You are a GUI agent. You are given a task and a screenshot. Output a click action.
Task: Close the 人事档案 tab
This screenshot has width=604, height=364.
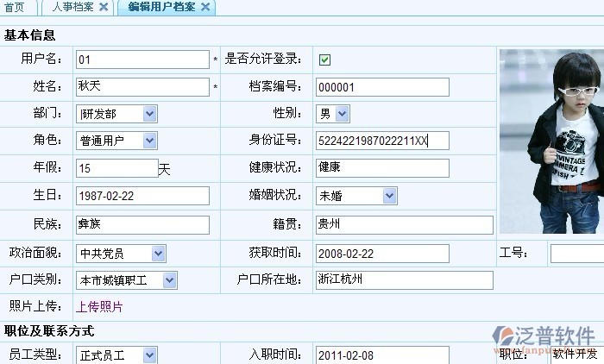coord(104,7)
